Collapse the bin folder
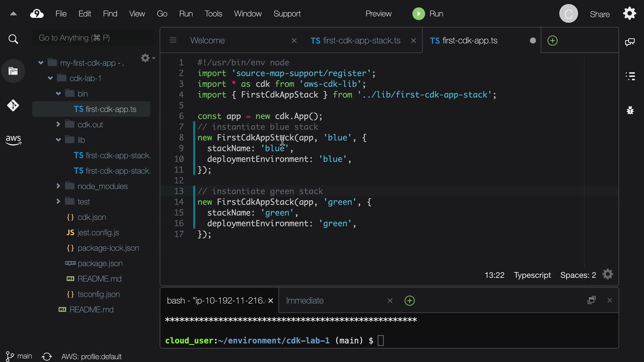644x362 pixels. (x=58, y=94)
